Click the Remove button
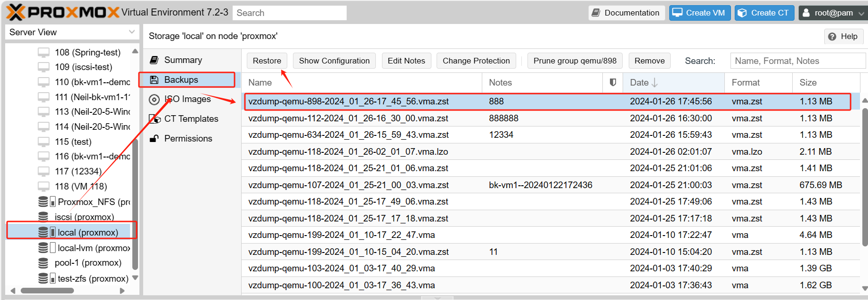 coord(649,61)
